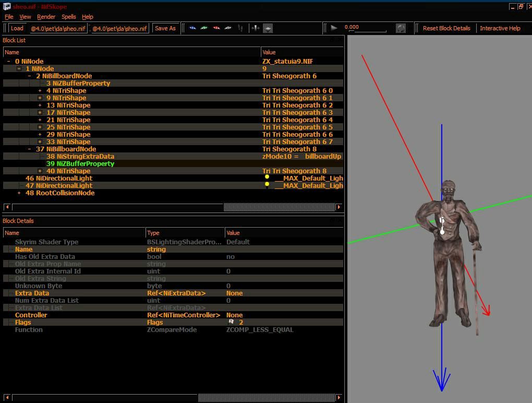Viewport: 532px width, 403px height.
Task: Expand 40 NiTriShape
Action: (40, 171)
